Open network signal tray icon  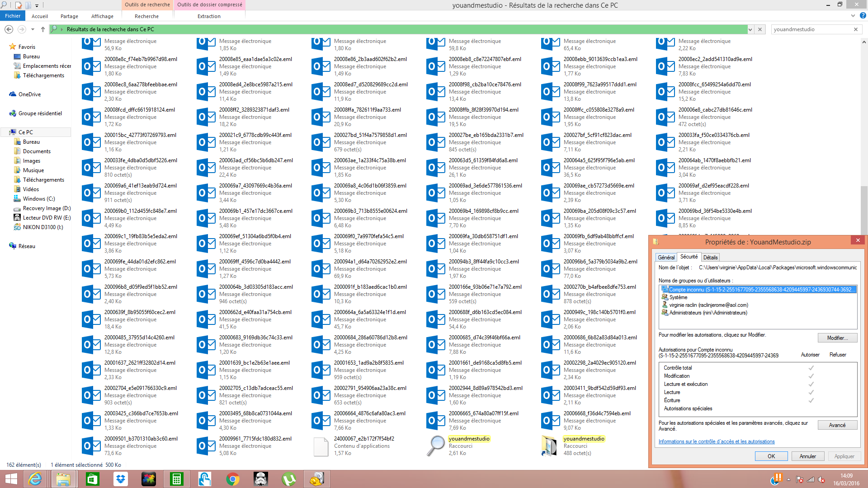811,479
